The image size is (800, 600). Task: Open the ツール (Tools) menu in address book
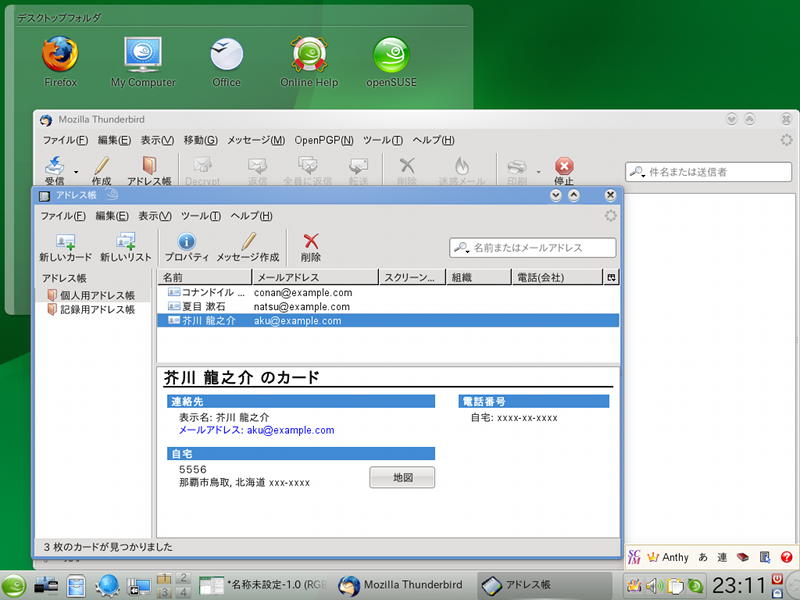click(x=201, y=216)
